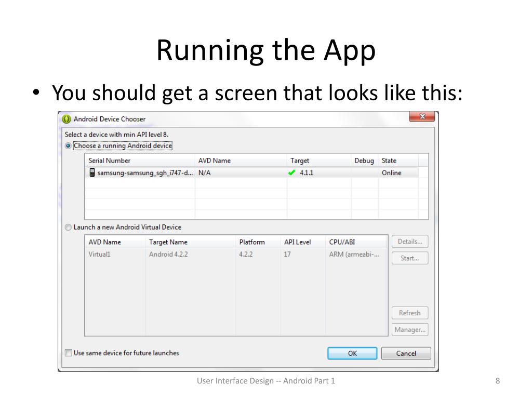532x399 pixels.
Task: Click the Refresh button
Action: point(410,313)
